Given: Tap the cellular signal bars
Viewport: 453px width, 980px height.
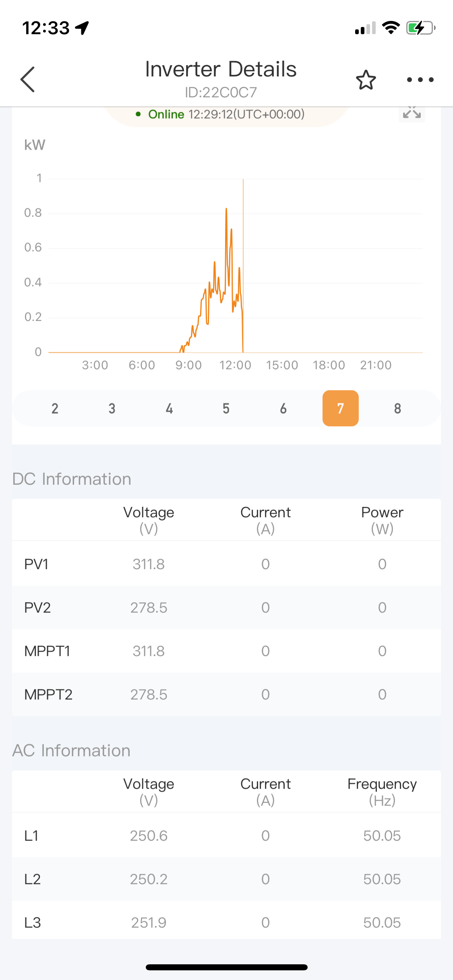Looking at the screenshot, I should coord(365,28).
